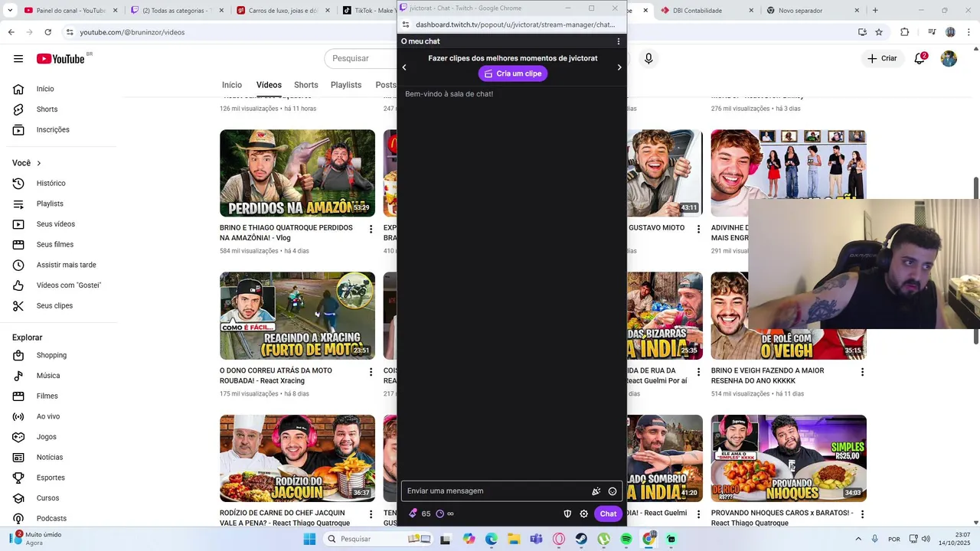Select the Vídeos channel tab
980x551 pixels.
click(269, 85)
